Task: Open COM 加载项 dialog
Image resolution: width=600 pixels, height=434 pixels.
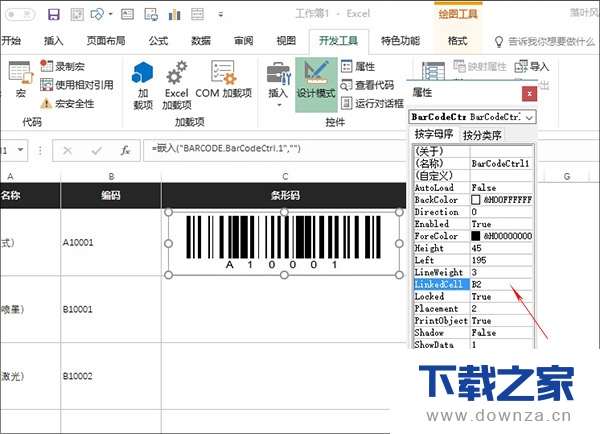Action: (x=224, y=80)
